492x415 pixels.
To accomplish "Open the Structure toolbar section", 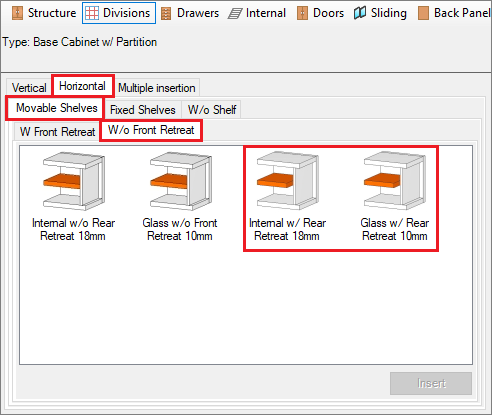I will click(44, 13).
